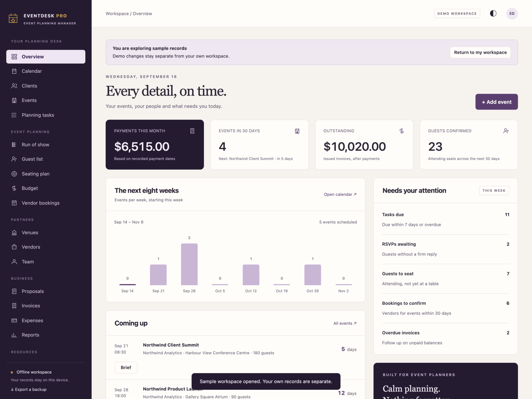The height and width of the screenshot is (399, 532).
Task: Click the Run of show icon
Action: [x=14, y=145]
